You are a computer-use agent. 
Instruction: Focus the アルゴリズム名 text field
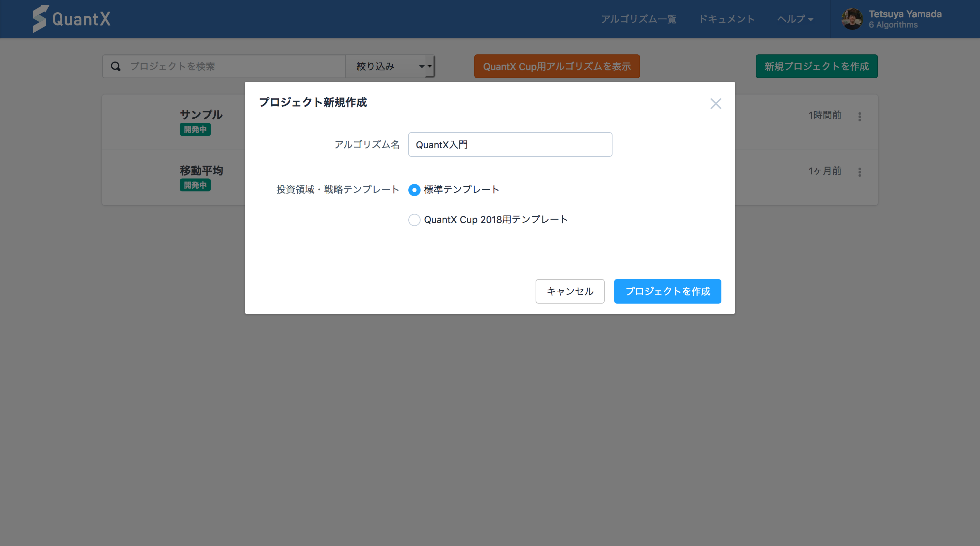(x=510, y=144)
